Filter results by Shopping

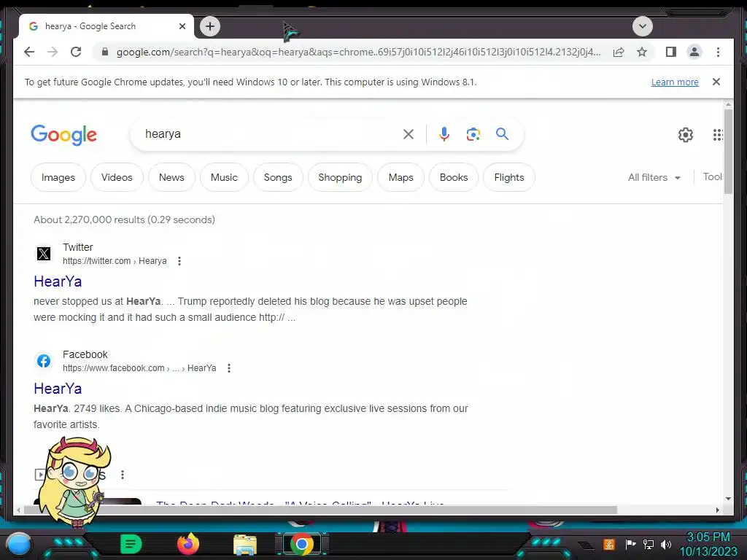tap(340, 177)
